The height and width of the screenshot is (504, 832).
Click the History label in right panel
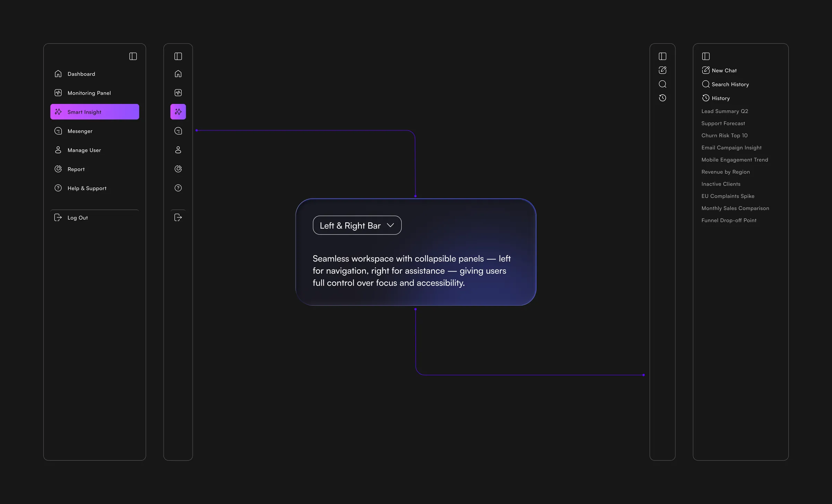721,98
